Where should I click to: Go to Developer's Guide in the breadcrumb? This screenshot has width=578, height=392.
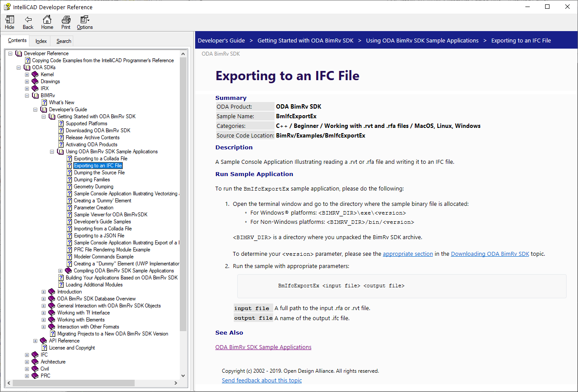221,40
